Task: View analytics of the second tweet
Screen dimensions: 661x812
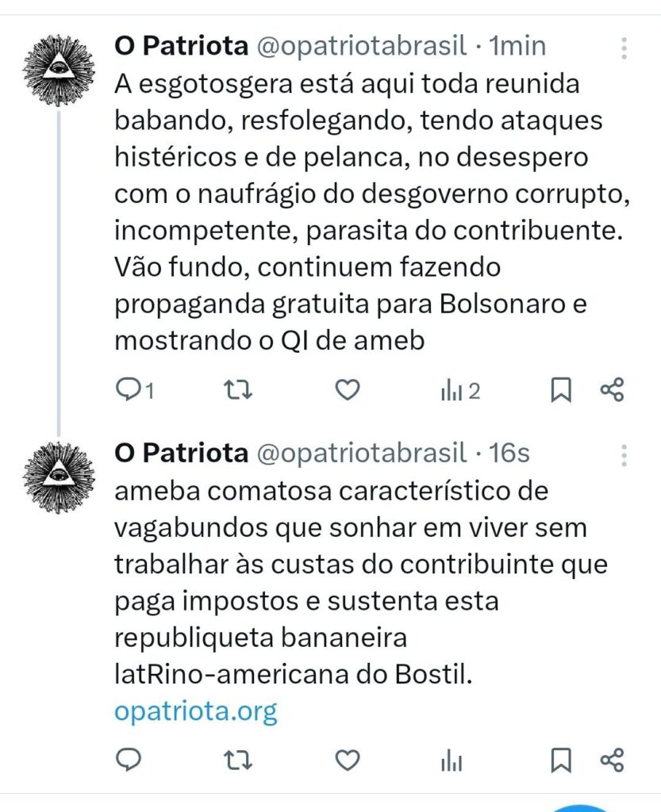Action: click(452, 760)
